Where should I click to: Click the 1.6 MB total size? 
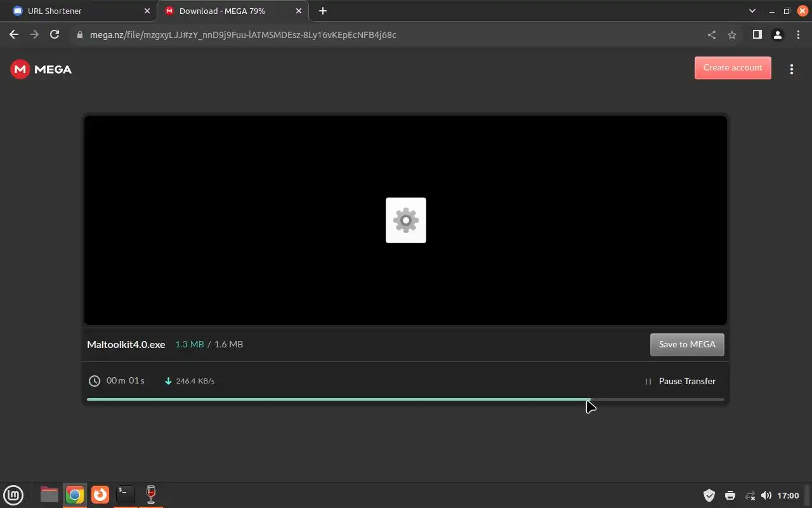(228, 344)
